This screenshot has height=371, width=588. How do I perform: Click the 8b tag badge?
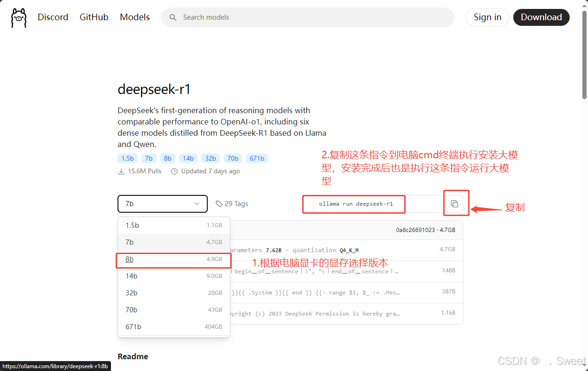click(168, 158)
